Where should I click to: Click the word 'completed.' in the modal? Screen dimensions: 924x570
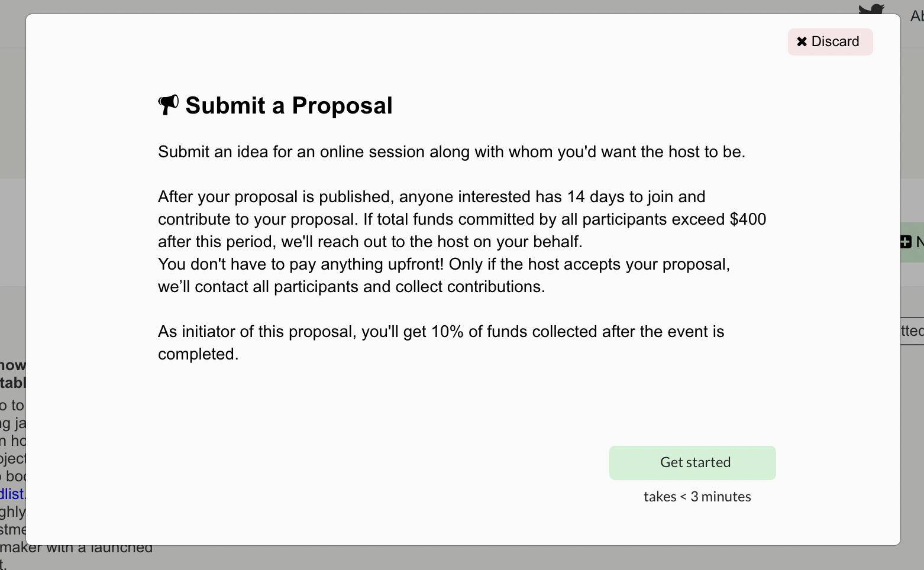click(x=198, y=354)
